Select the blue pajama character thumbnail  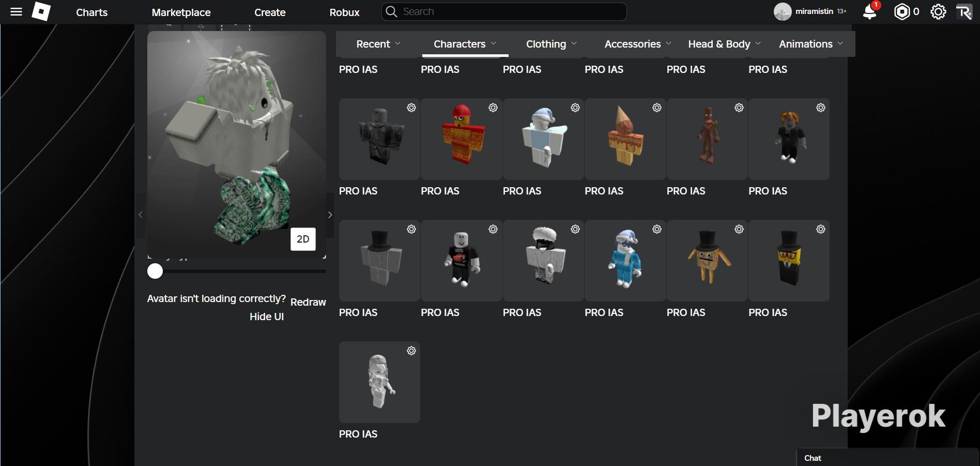click(x=625, y=261)
